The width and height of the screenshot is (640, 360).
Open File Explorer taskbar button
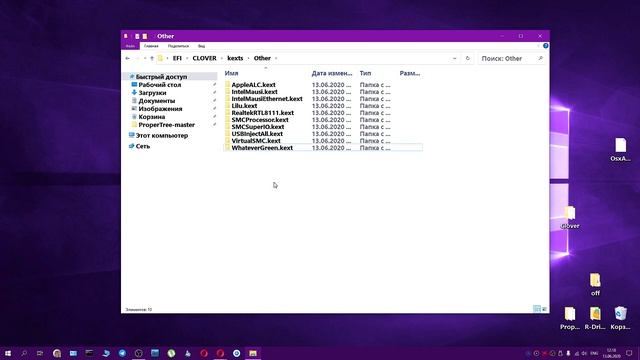[x=253, y=353]
